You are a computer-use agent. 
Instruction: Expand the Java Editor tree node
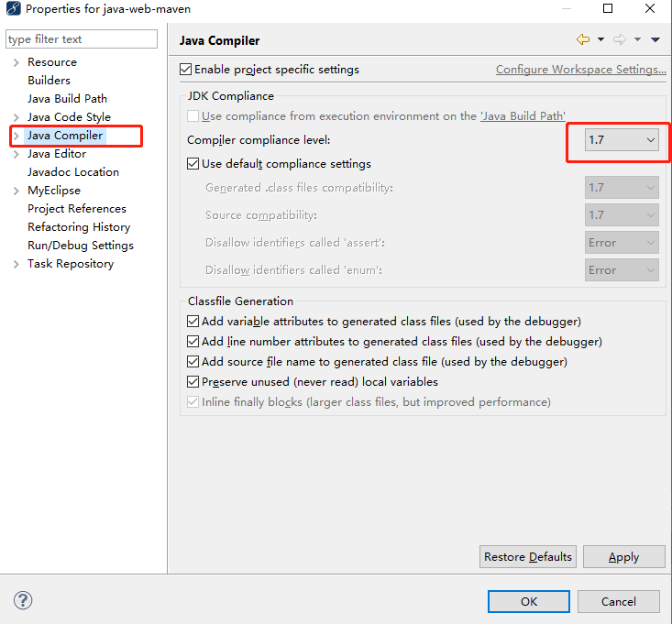click(17, 154)
